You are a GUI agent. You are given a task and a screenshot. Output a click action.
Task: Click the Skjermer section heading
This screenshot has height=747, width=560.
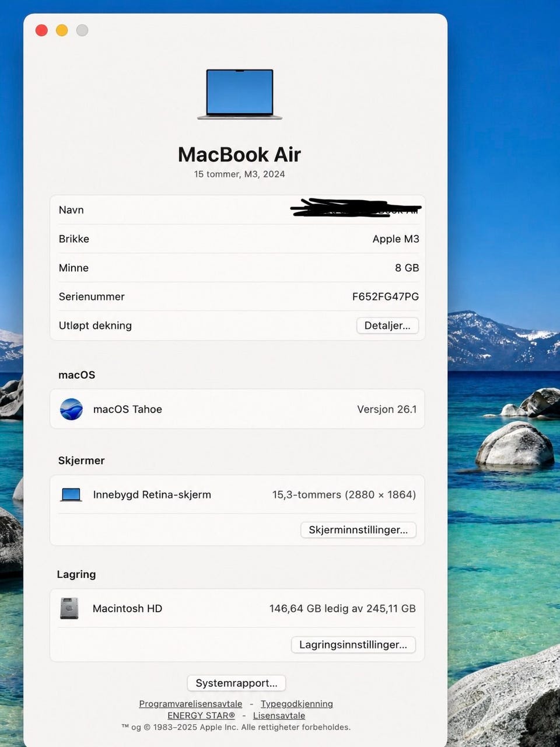pos(81,460)
